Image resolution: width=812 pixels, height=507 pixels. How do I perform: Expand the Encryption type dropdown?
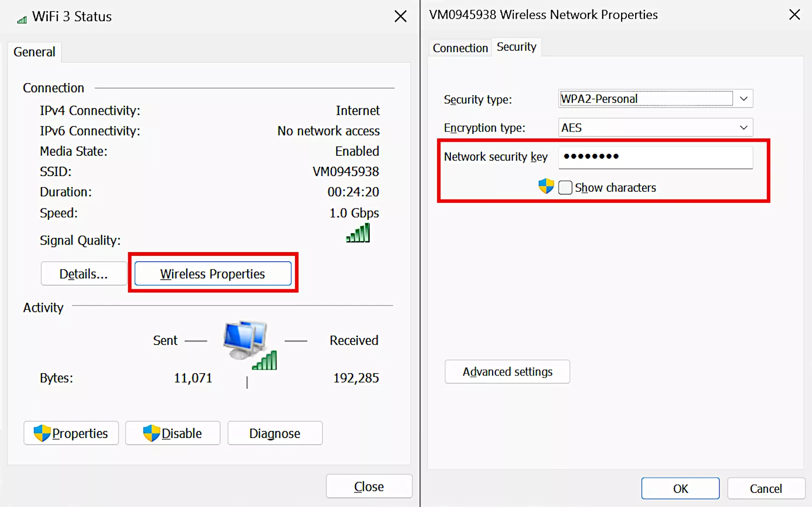pos(744,128)
